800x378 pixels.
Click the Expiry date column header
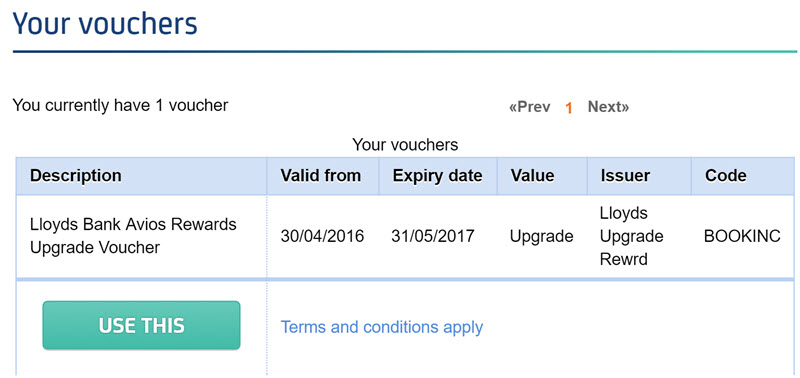pos(437,176)
